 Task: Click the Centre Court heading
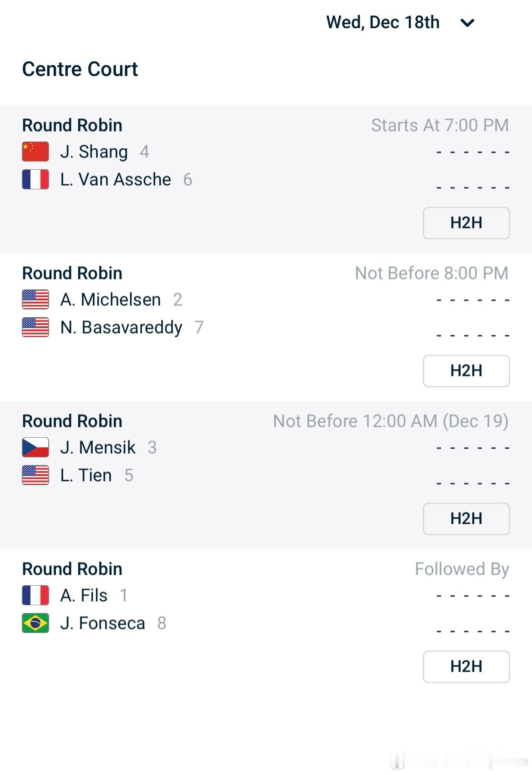click(x=80, y=69)
